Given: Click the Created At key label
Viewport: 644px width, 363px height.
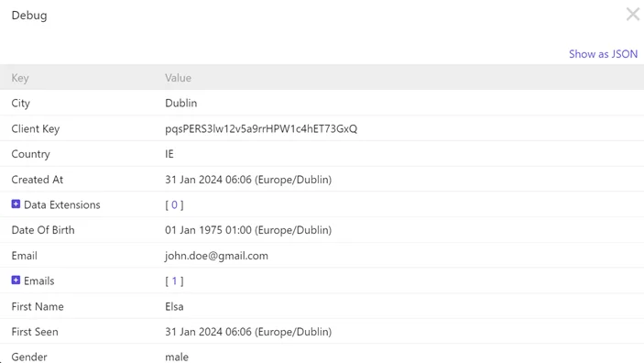Looking at the screenshot, I should [37, 180].
